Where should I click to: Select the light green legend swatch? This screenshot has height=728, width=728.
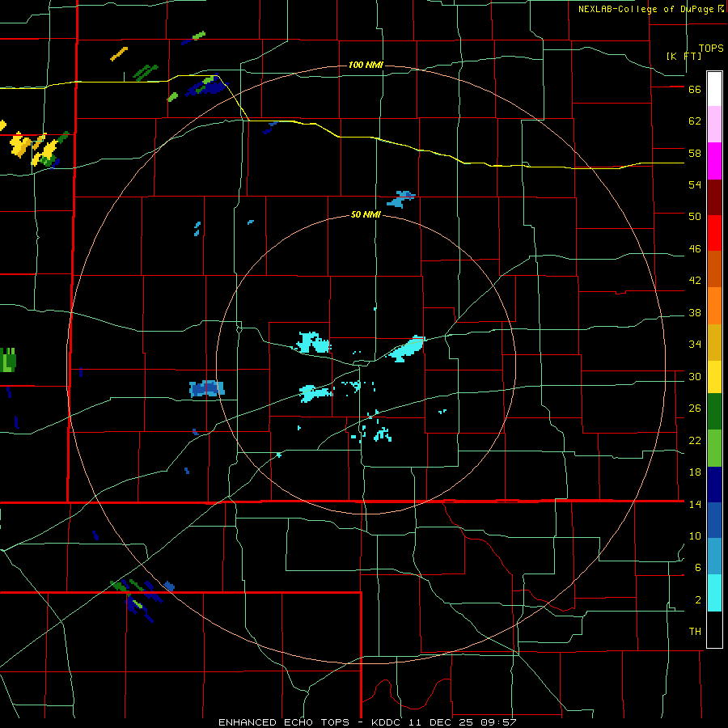[714, 447]
